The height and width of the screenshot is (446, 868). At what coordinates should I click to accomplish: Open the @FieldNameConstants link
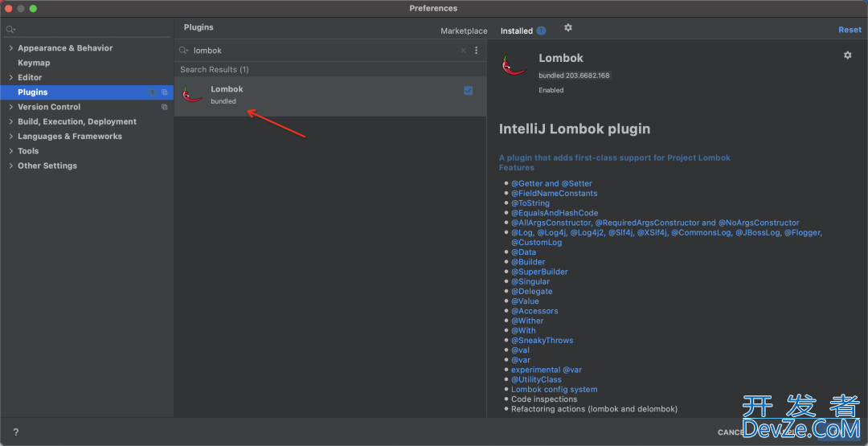coord(554,194)
